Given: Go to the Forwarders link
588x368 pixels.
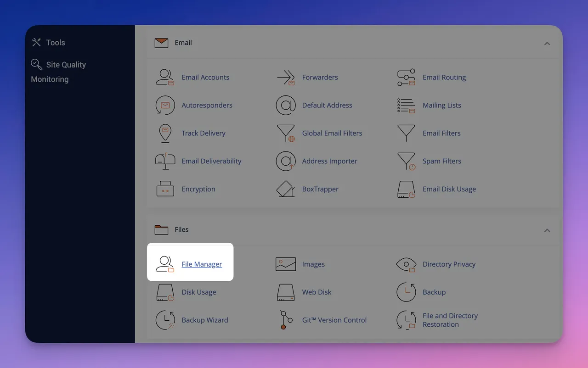Looking at the screenshot, I should 320,78.
